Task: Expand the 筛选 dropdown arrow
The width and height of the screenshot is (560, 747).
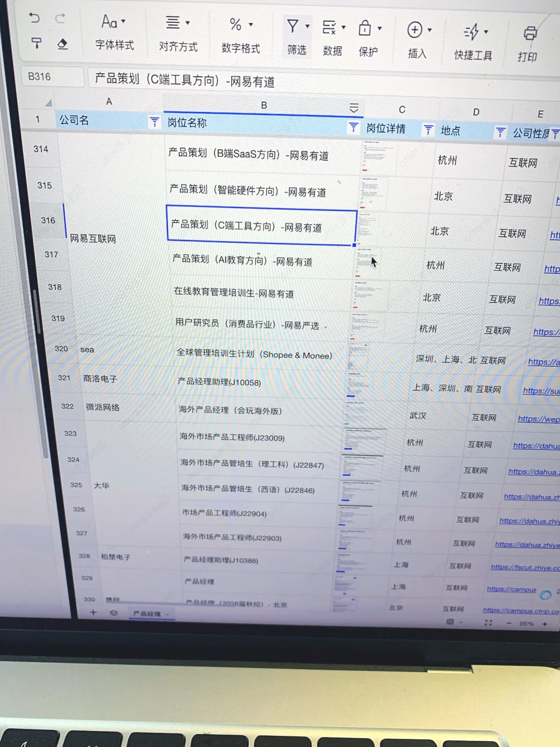Action: pos(307,26)
